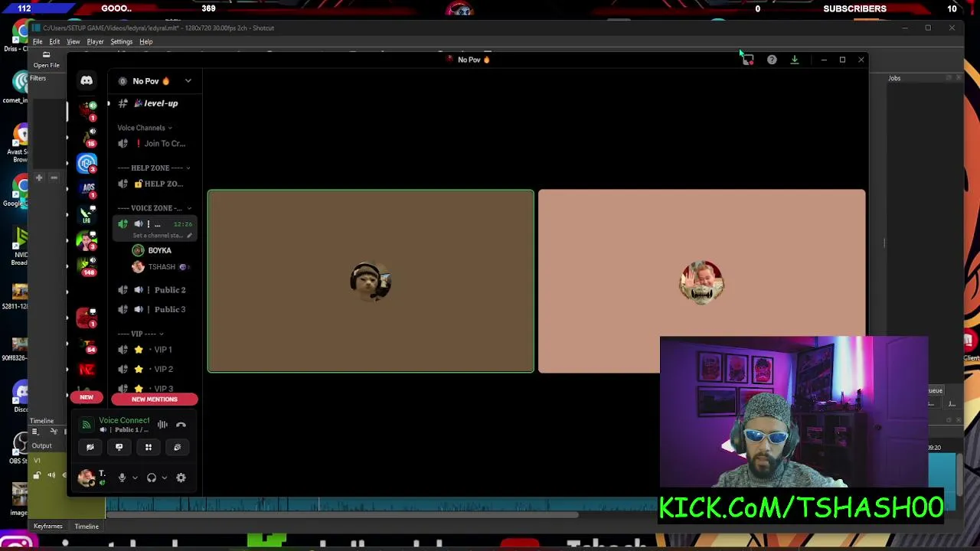Open Discord User Settings gear icon
Screen dimensions: 980x551
click(181, 478)
